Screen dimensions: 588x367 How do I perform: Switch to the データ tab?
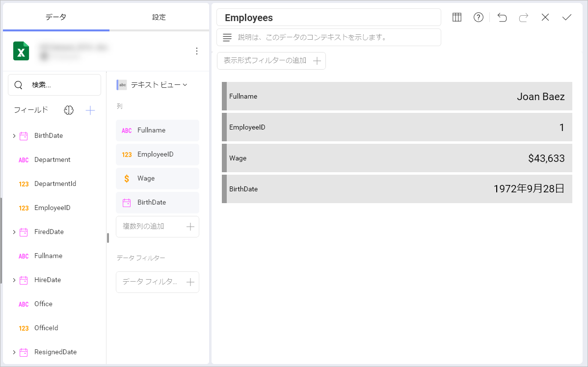[56, 17]
